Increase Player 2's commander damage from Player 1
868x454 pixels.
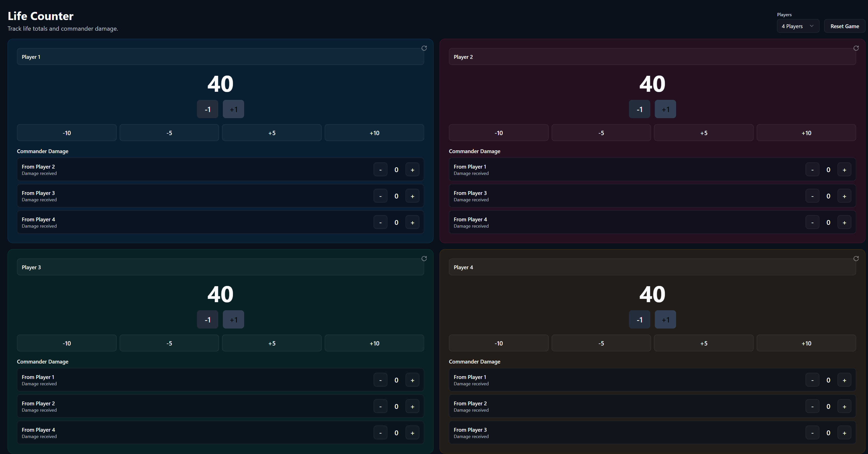click(844, 170)
